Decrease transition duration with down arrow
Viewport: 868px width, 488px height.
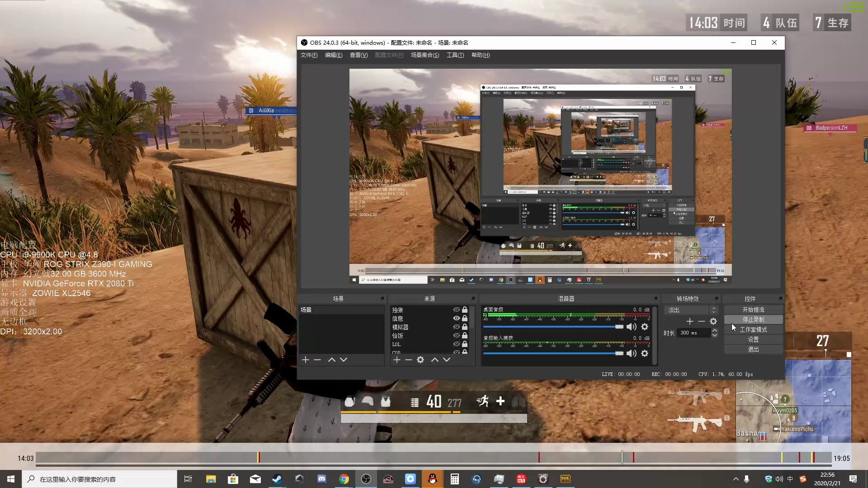tap(715, 335)
